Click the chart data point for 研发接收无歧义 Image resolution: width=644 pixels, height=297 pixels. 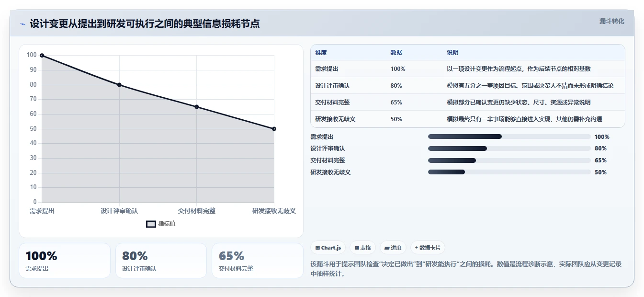tap(274, 129)
